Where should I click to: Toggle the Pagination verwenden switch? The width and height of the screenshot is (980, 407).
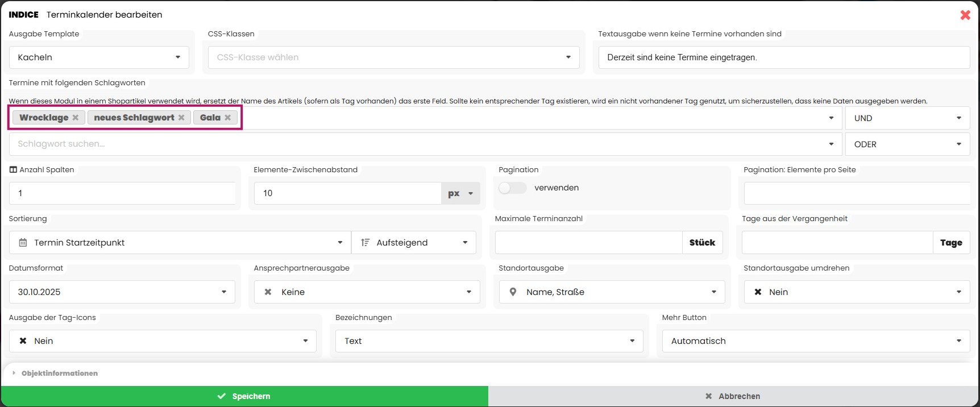pyautogui.click(x=512, y=188)
